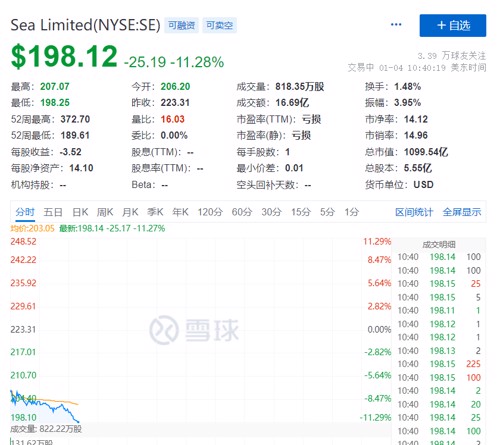Click the 最低 value 198.25

(55, 103)
